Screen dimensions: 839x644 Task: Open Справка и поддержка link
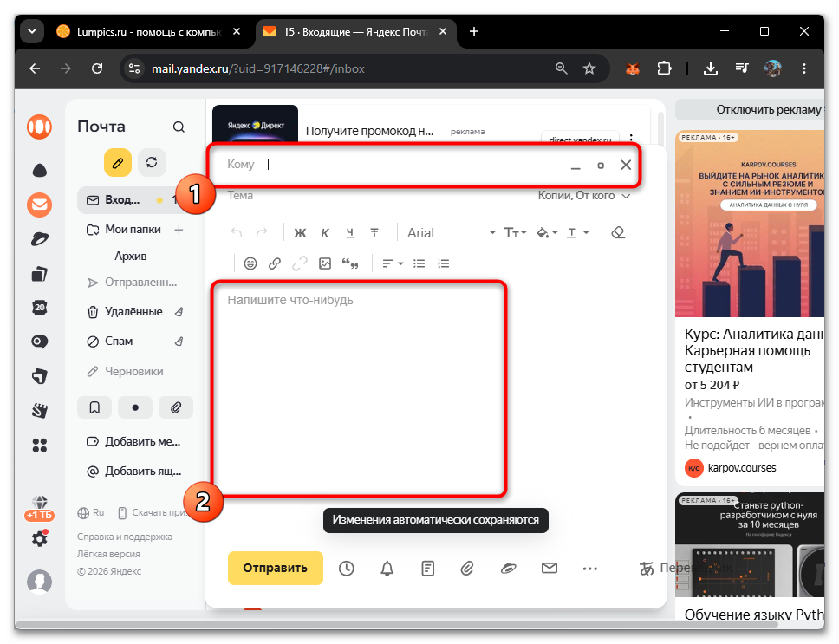[x=125, y=537]
